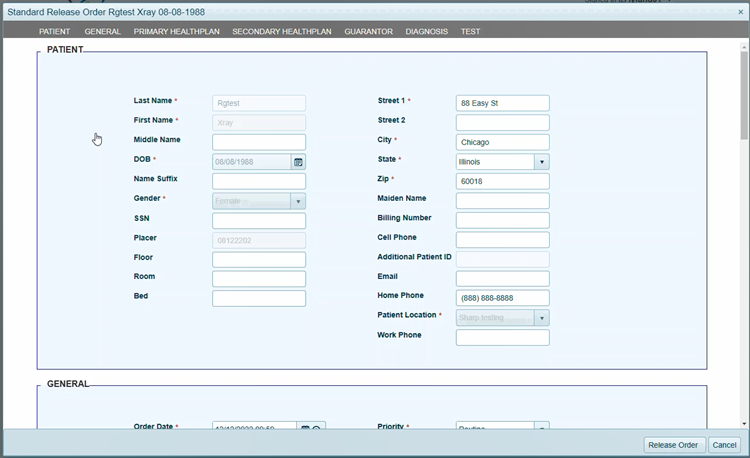The height and width of the screenshot is (458, 750).
Task: Open the Test tab
Action: (x=470, y=31)
